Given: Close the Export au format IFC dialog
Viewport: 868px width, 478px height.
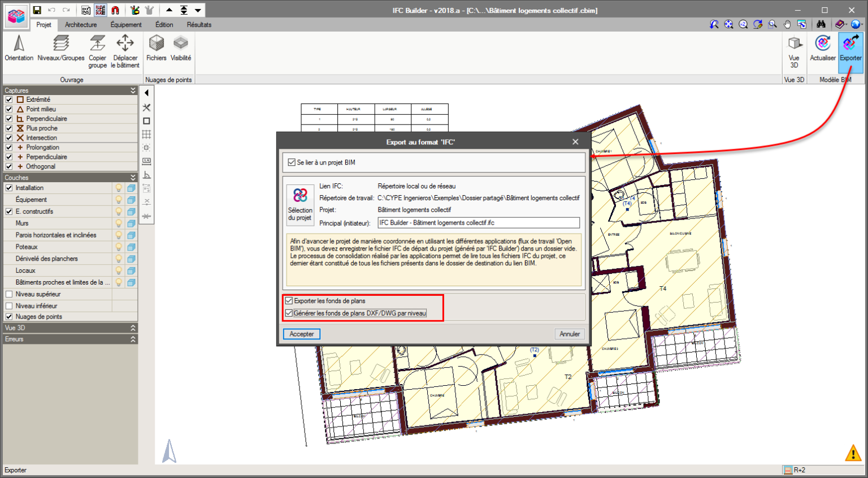Looking at the screenshot, I should (x=575, y=142).
